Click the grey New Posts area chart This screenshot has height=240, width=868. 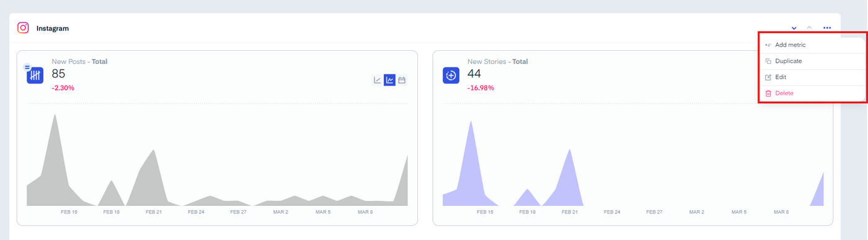pos(217,160)
